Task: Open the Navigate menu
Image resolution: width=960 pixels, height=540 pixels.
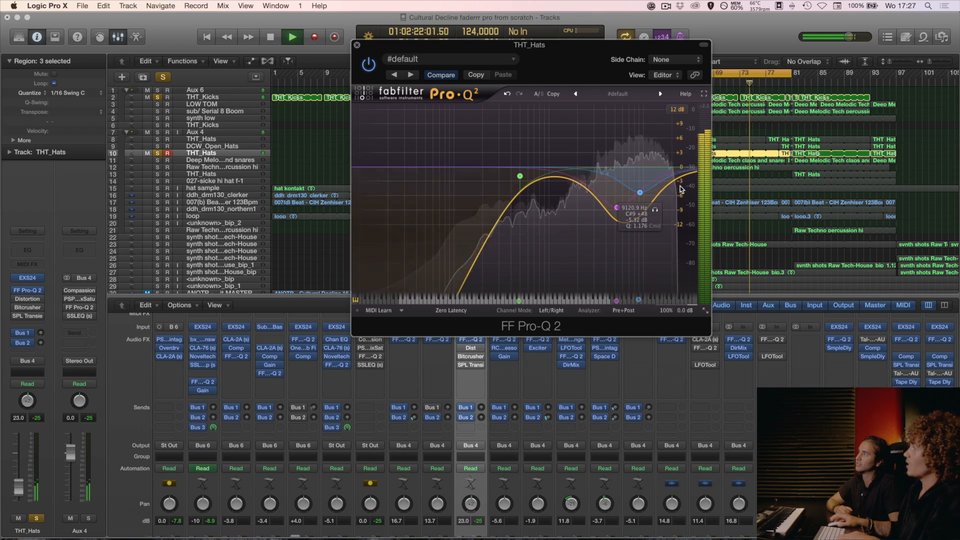Action: 160,6
